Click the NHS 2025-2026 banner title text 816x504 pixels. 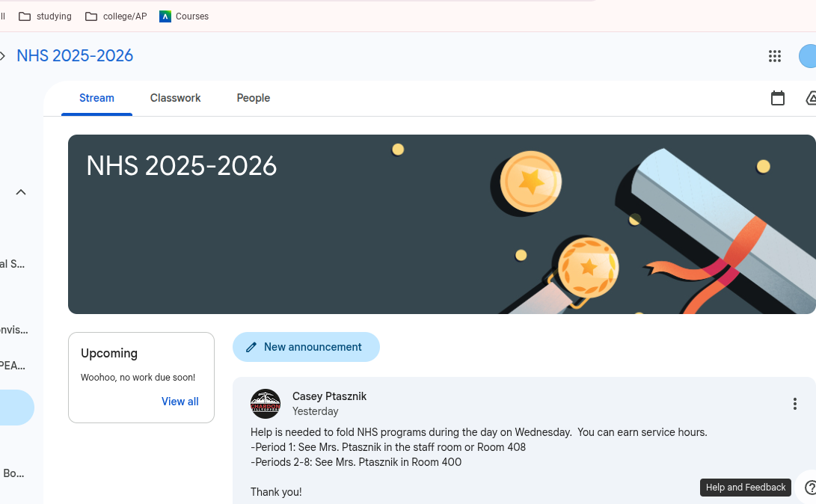tap(181, 166)
